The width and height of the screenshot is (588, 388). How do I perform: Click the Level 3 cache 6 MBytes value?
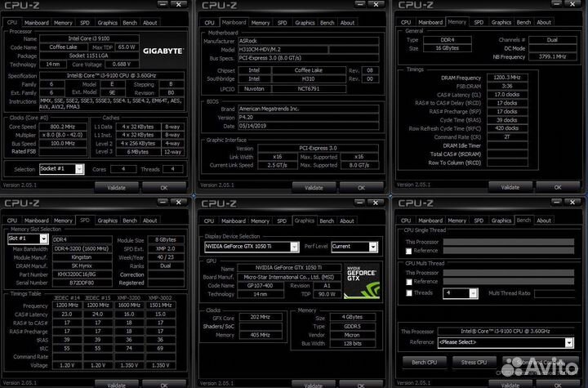point(138,152)
